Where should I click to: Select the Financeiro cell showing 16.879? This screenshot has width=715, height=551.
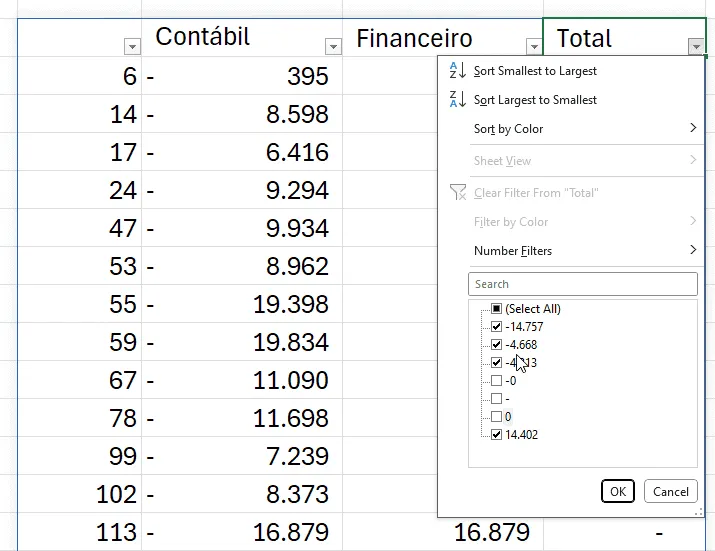(x=442, y=532)
